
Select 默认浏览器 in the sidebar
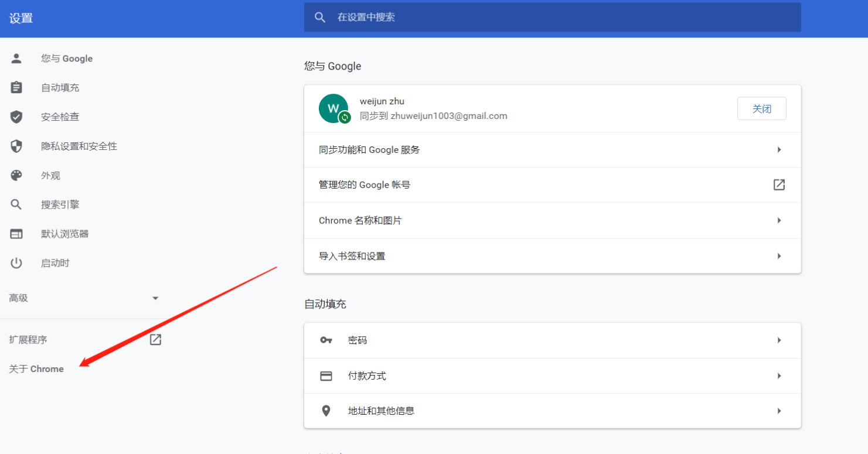(64, 234)
